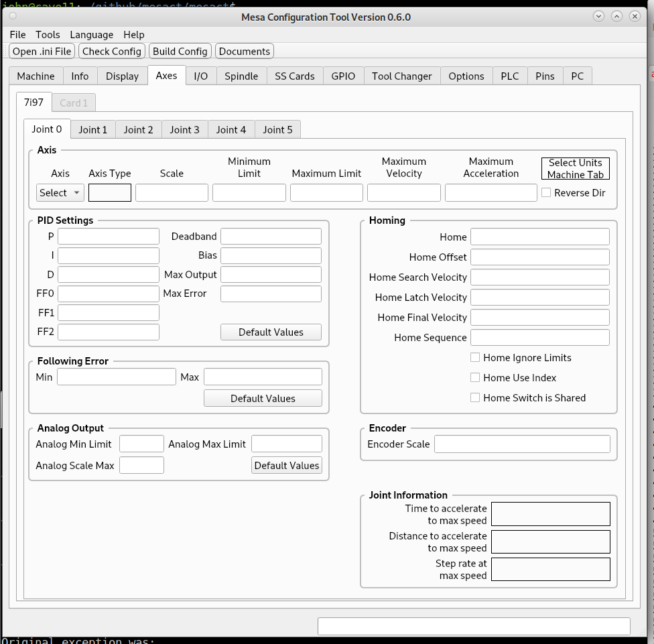Click the Following Error Max field
654x644 pixels.
[263, 377]
